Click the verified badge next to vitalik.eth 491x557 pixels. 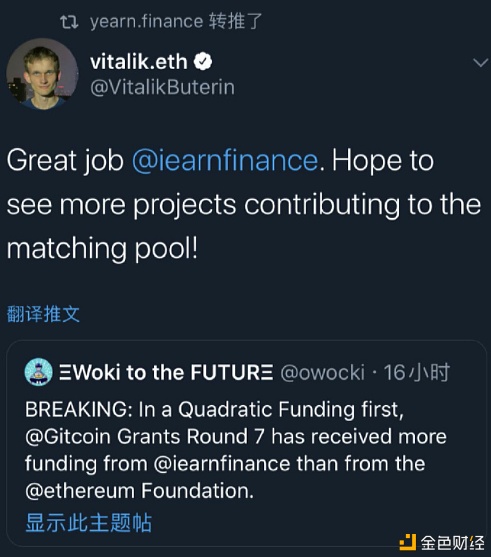(x=203, y=62)
